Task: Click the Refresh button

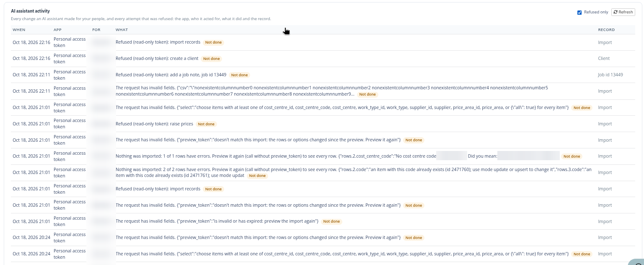Action: tap(623, 12)
